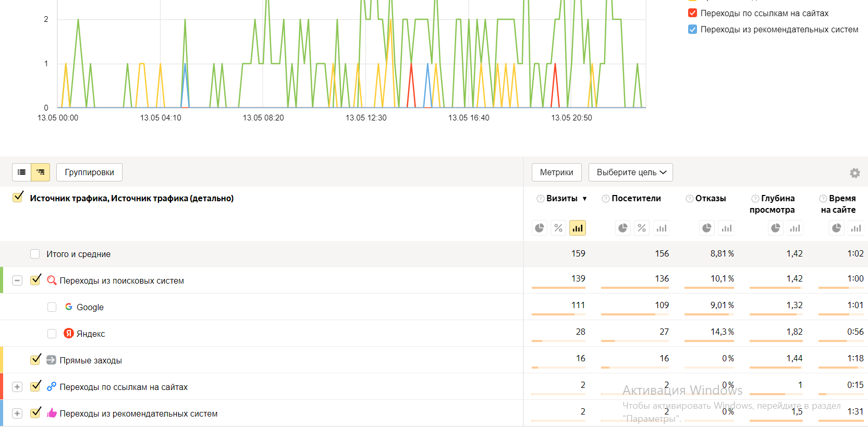Toggle Переходы из рекомендательных систем legend checkbox
The image size is (868, 427).
point(692,29)
